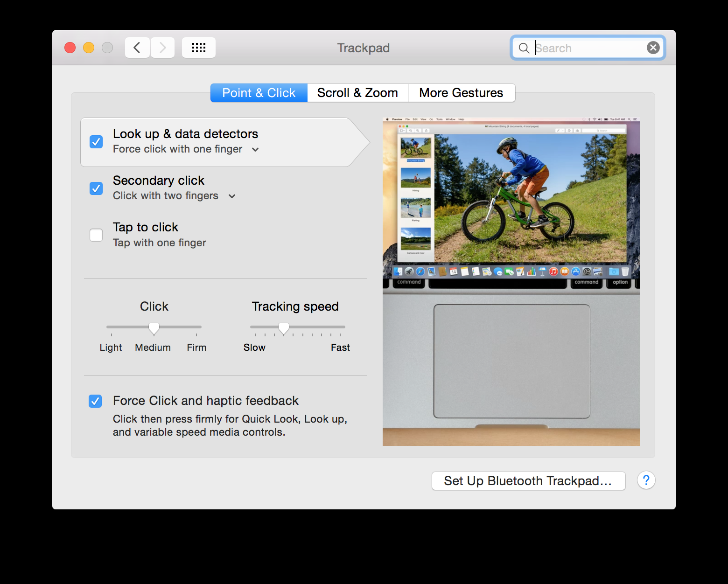This screenshot has height=584, width=728.
Task: Click into the Search field
Action: coord(588,48)
